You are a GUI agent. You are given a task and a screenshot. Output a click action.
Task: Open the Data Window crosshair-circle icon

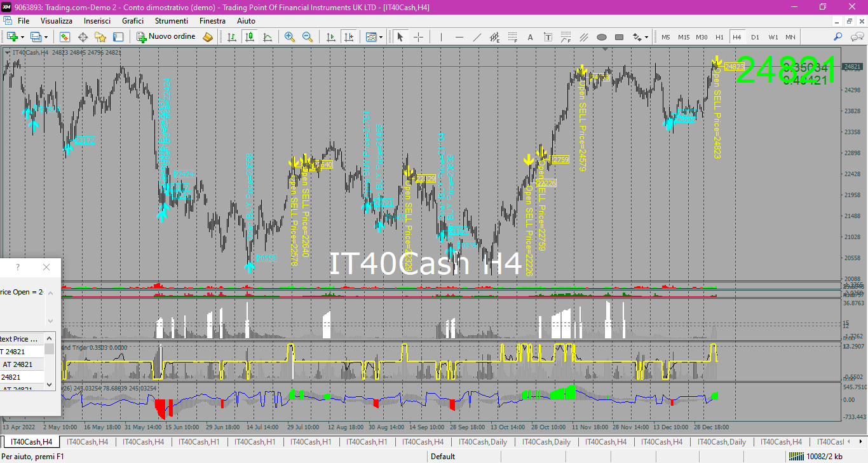(x=83, y=37)
